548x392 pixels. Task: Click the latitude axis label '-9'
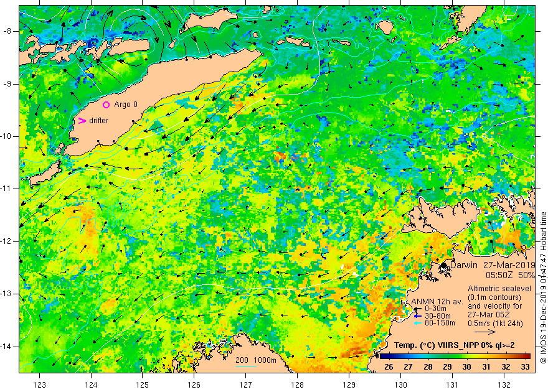tap(7, 84)
